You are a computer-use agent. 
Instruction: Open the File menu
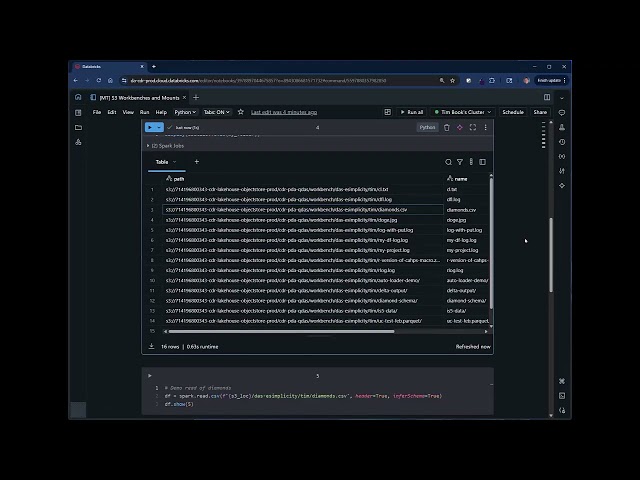coord(97,112)
